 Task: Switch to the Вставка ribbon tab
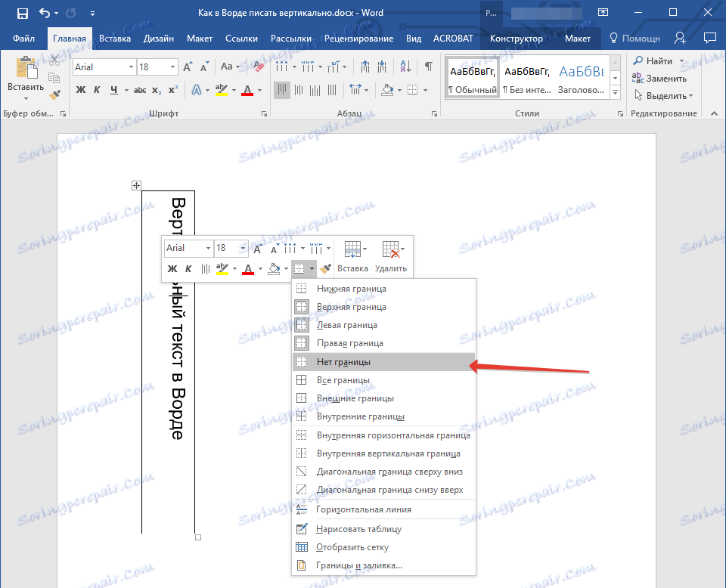[115, 39]
